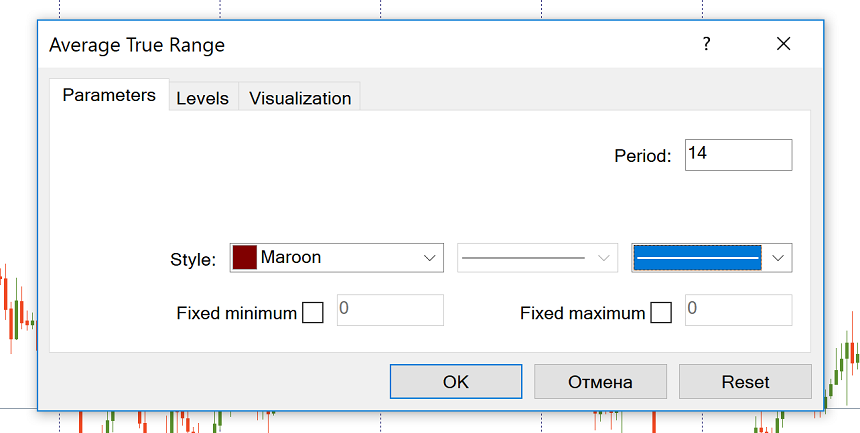Click the Fixed maximum value field
Image resolution: width=860 pixels, height=433 pixels.
(x=738, y=310)
